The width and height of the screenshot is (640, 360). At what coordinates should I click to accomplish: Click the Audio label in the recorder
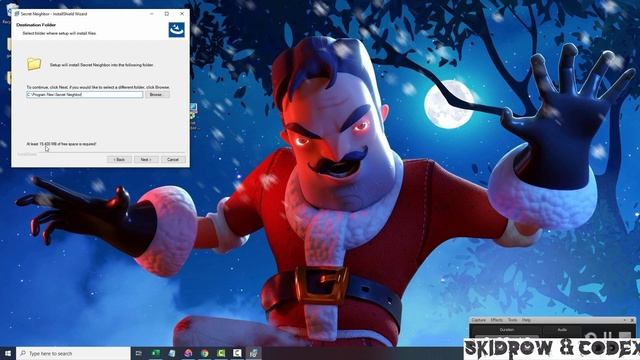coord(562,330)
